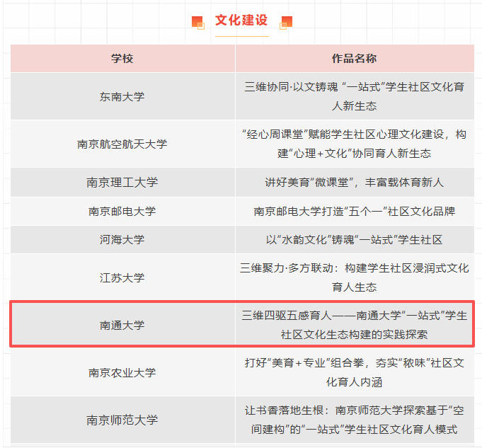Select the 南京师范大学 school cell

[122, 420]
